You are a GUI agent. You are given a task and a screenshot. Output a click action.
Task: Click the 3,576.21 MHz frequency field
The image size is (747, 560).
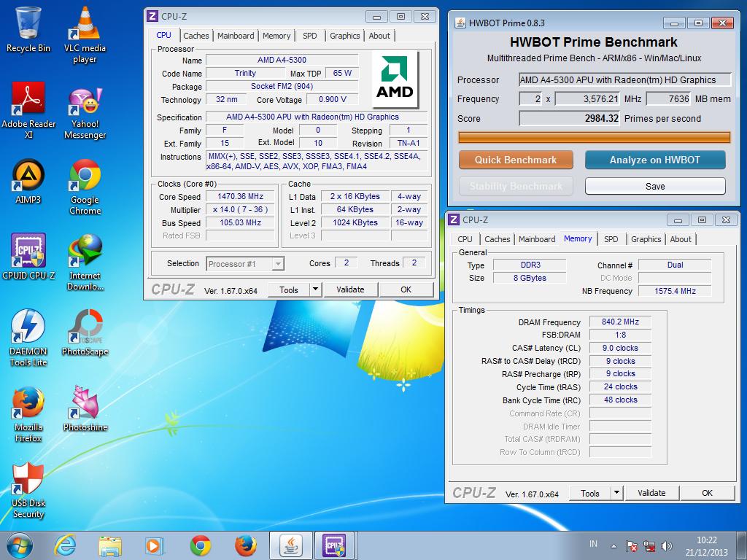[x=587, y=99]
